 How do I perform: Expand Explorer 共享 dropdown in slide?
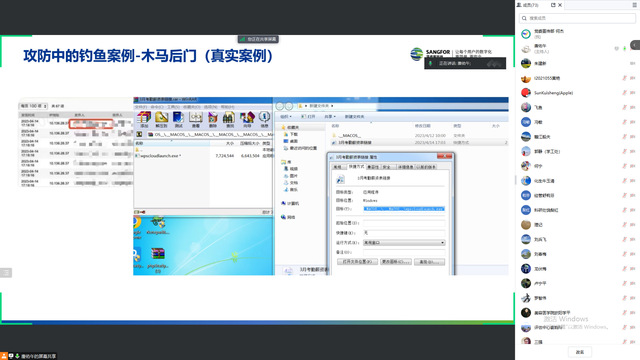pyautogui.click(x=329, y=117)
